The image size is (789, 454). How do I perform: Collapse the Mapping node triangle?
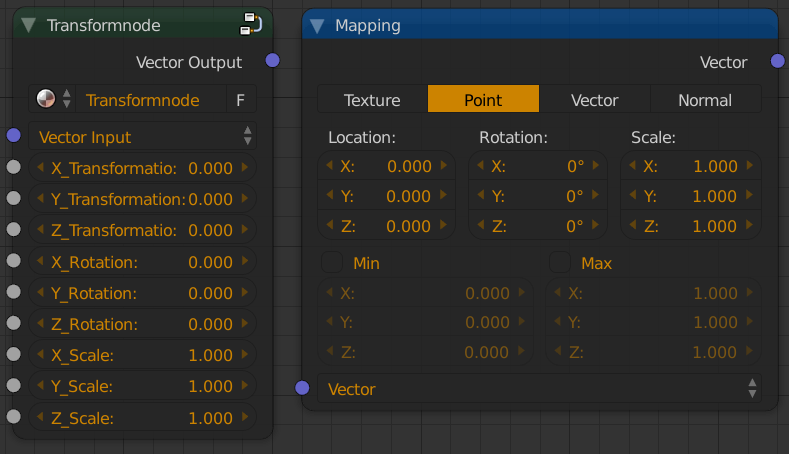[317, 26]
